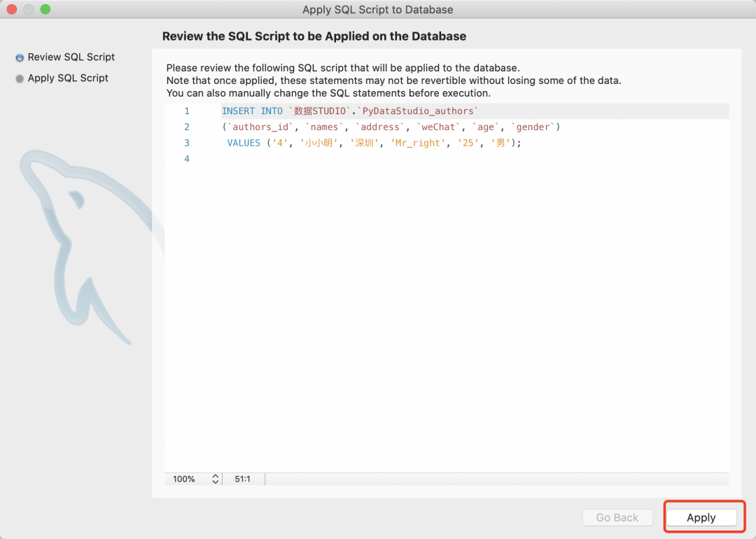Image resolution: width=756 pixels, height=539 pixels.
Task: Click line number 4 in the gutter
Action: point(187,159)
